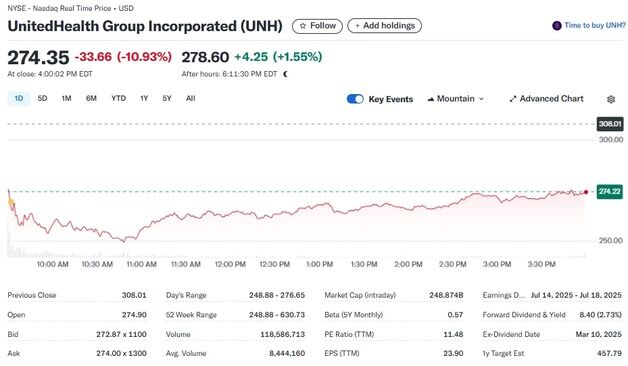Click the star icon in Follow button

tap(303, 26)
